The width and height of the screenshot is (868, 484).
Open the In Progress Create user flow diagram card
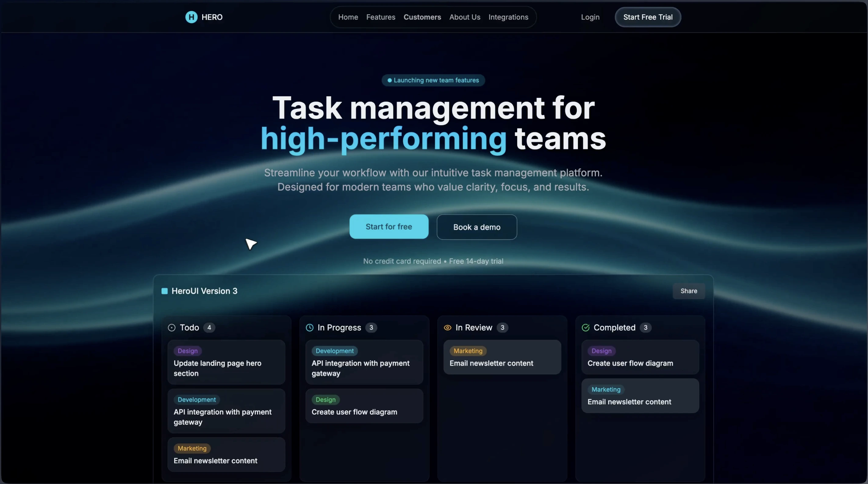[x=364, y=406]
